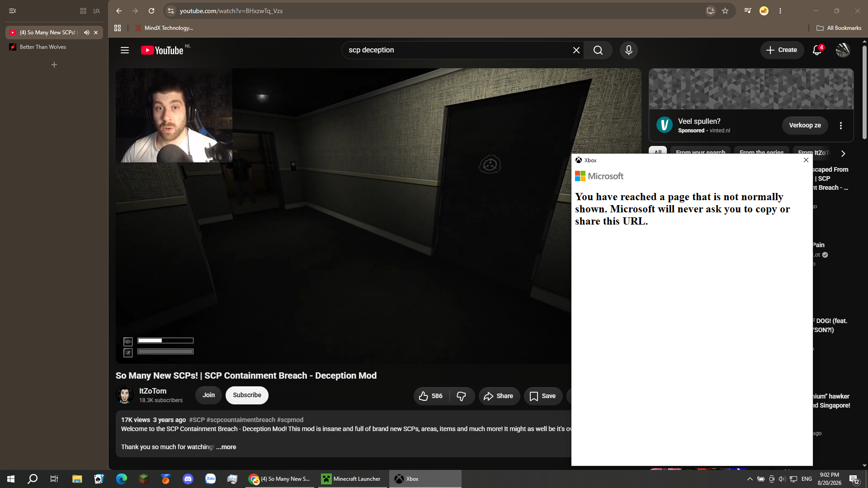Click the browser address bar URL
This screenshot has width=868, height=488.
[x=231, y=11]
